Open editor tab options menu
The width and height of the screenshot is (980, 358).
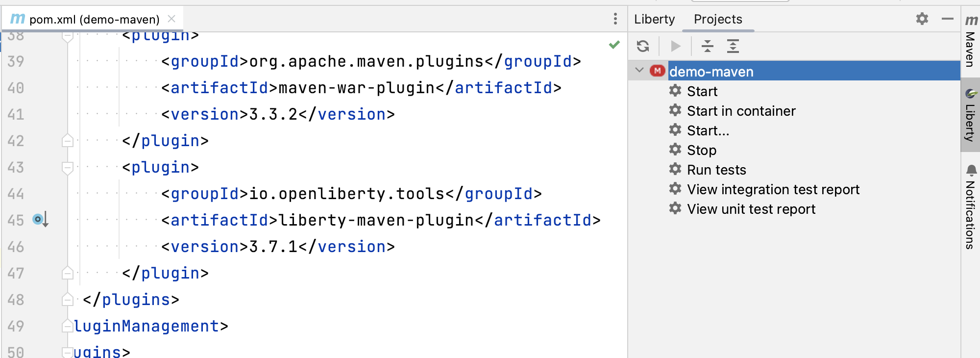(x=615, y=19)
